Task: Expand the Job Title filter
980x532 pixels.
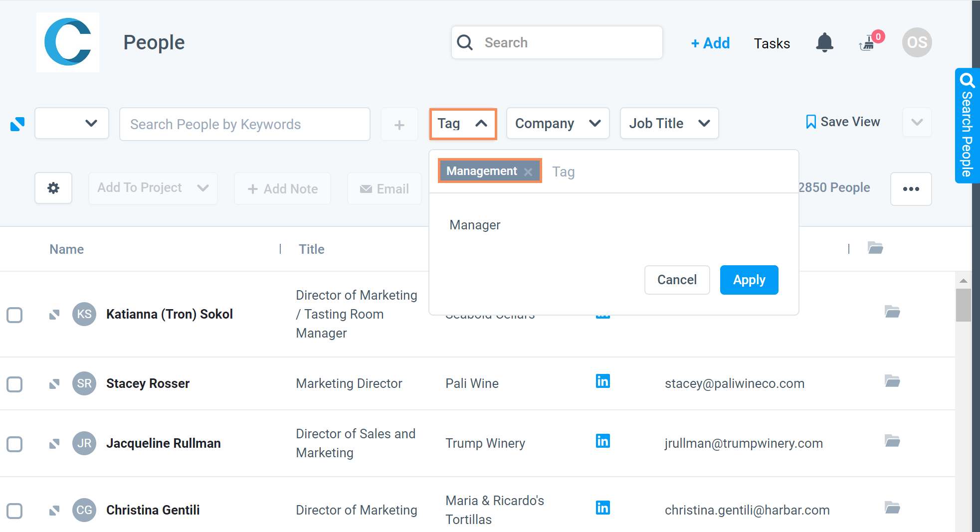Action: pos(669,123)
